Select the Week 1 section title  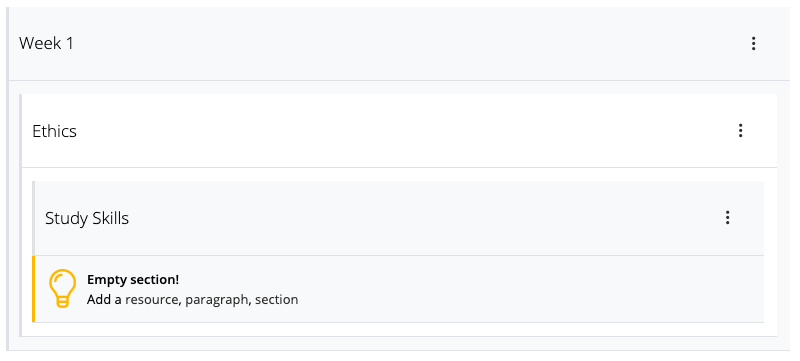pos(46,43)
